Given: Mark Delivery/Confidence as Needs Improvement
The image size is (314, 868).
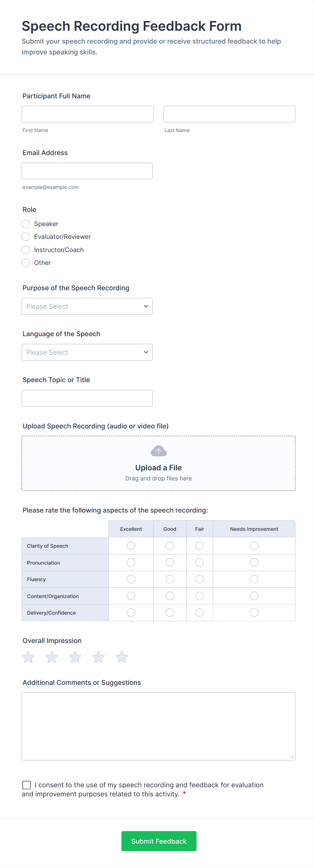Looking at the screenshot, I should (254, 613).
